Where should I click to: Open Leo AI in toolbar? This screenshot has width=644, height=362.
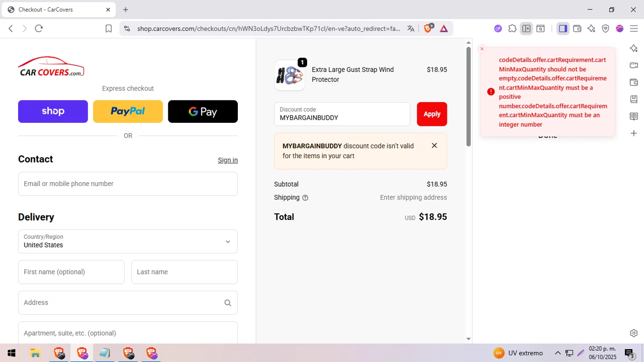coord(591,28)
